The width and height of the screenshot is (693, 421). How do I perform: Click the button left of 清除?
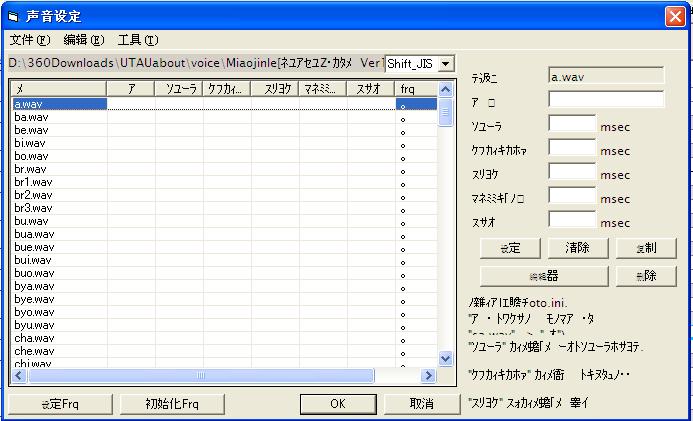[510, 248]
